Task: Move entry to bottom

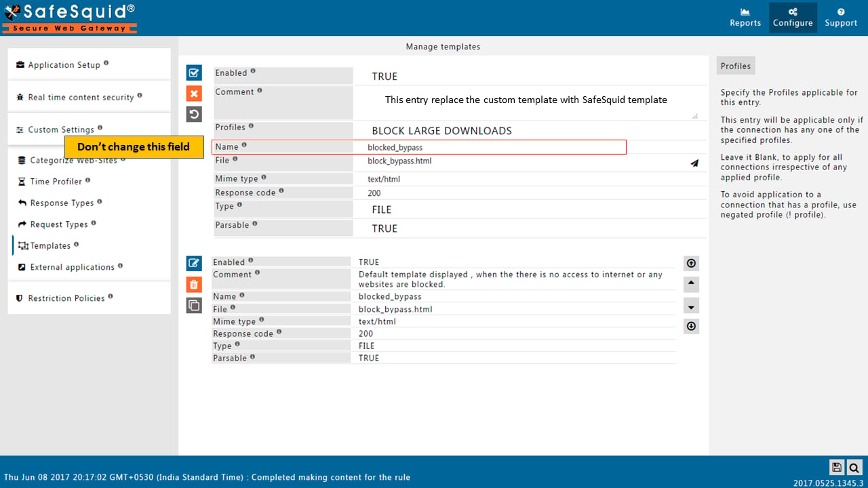Action: (x=691, y=326)
